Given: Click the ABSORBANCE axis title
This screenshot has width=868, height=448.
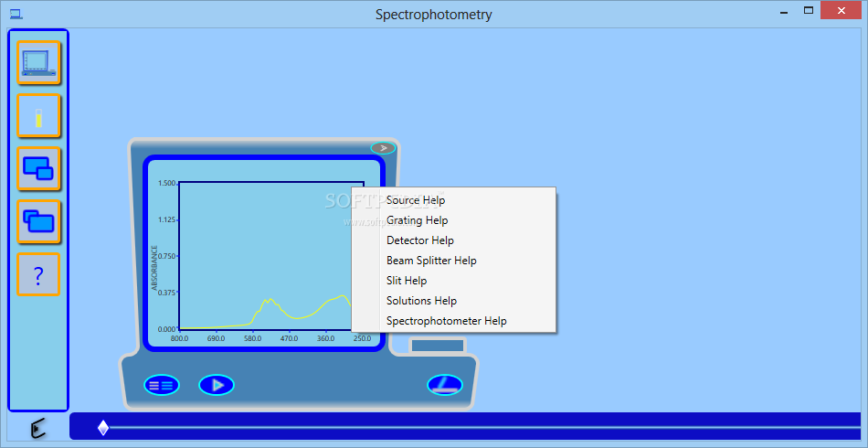Looking at the screenshot, I should click(x=154, y=268).
